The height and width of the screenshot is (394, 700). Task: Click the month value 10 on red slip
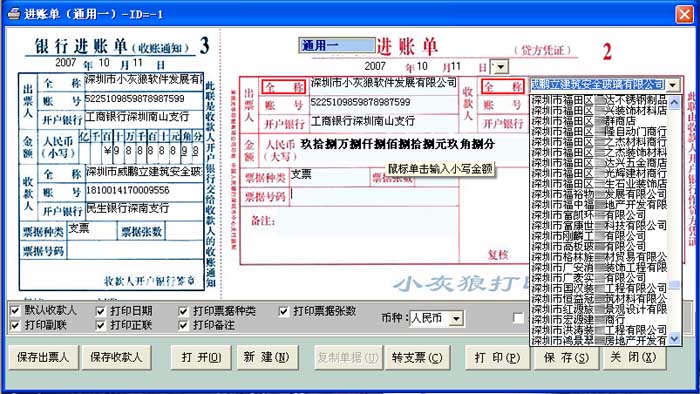[x=422, y=66]
